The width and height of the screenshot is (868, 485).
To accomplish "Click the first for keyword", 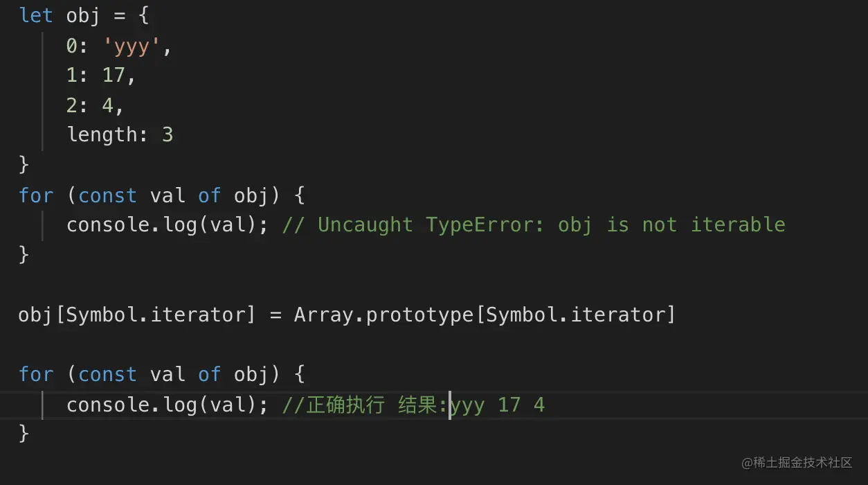I will click(36, 195).
